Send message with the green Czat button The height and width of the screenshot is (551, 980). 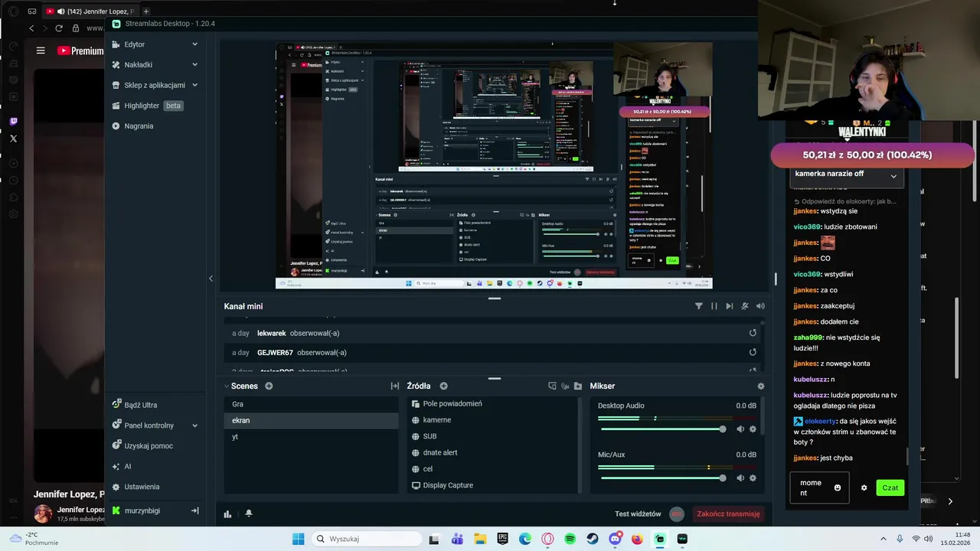click(x=890, y=487)
